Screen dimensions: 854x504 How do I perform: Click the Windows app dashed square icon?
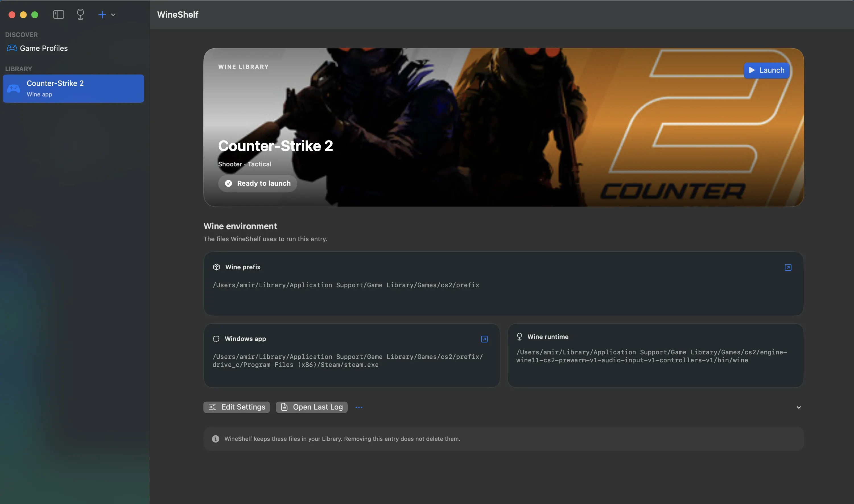point(216,339)
